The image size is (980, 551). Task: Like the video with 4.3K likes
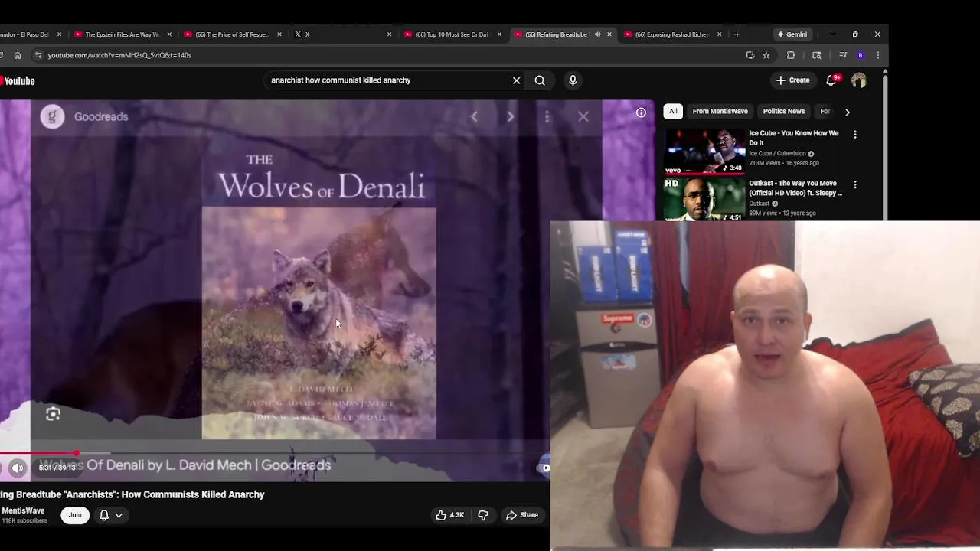coord(450,515)
